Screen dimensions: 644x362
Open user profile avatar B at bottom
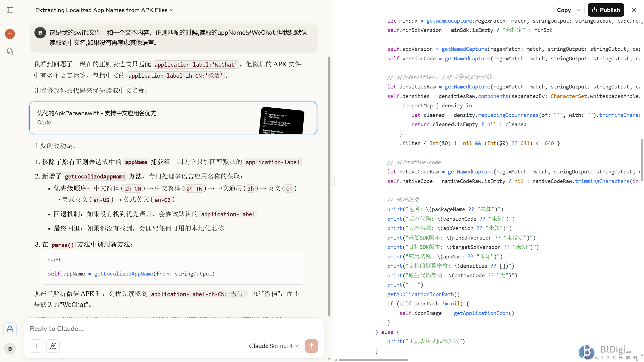tap(10, 349)
